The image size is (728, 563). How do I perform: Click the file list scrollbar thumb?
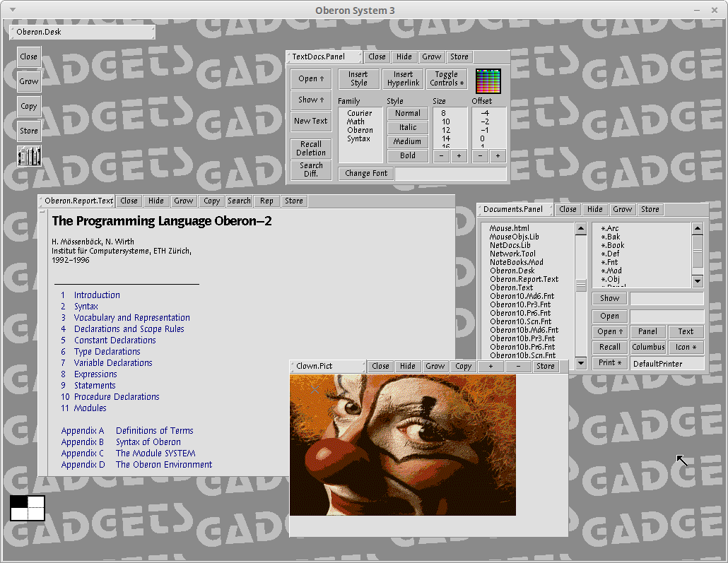581,285
